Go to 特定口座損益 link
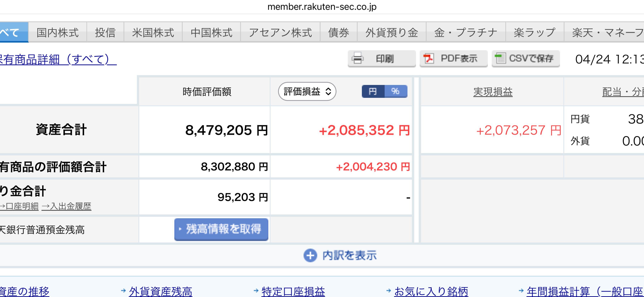This screenshot has height=297, width=644. pyautogui.click(x=293, y=291)
